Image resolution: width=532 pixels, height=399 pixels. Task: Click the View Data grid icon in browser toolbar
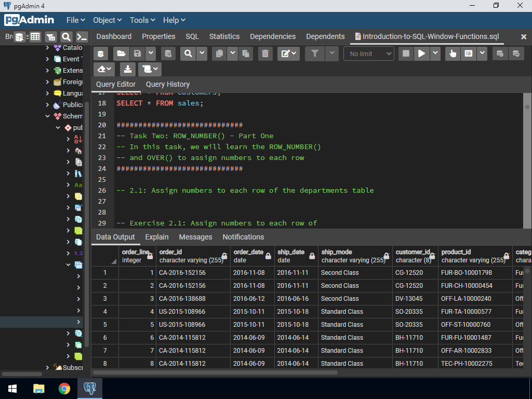(35, 37)
